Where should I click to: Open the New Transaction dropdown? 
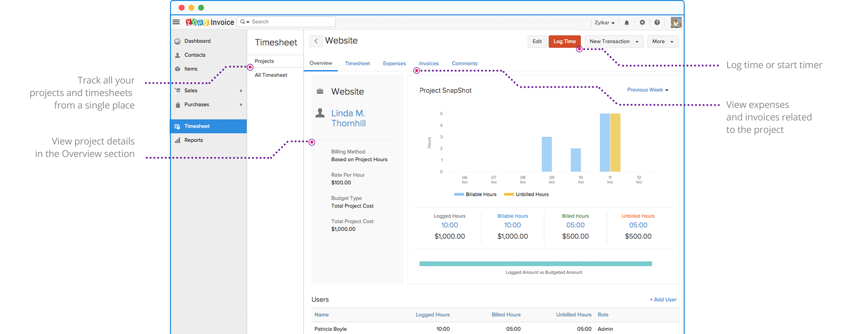[614, 41]
